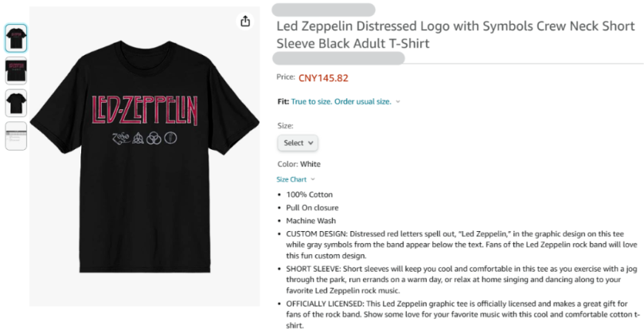This screenshot has height=330, width=644.
Task: Select the first front-view shirt thumbnail
Action: [16, 38]
